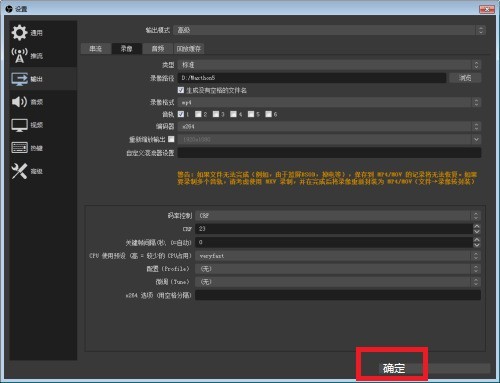Enable audio track 5 checkbox
The height and width of the screenshot is (383, 500).
(251, 114)
